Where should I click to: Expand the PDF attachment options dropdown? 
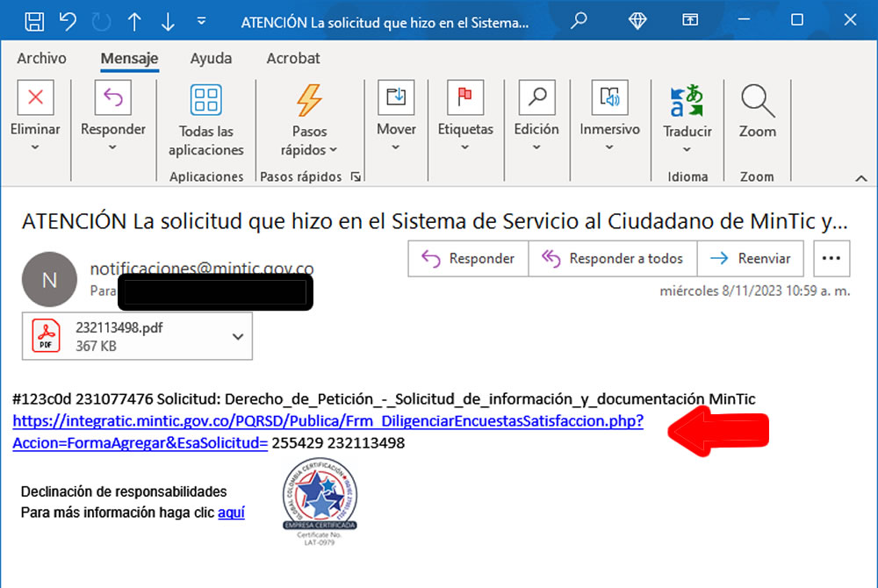click(238, 336)
